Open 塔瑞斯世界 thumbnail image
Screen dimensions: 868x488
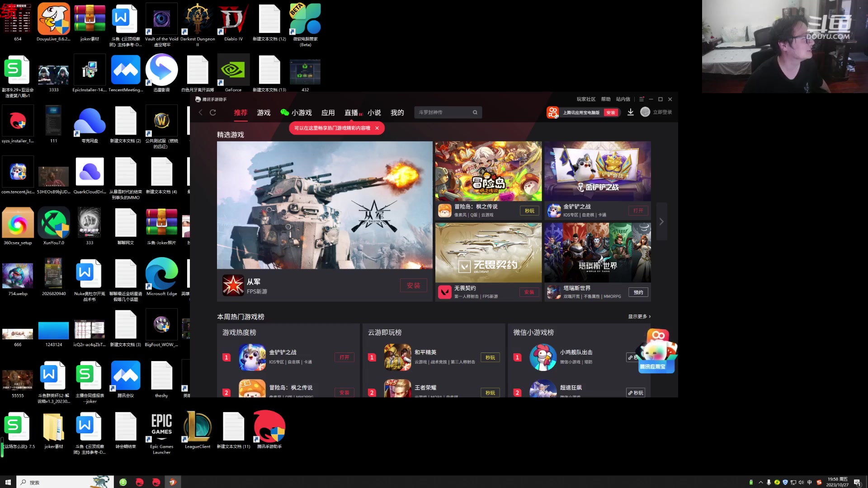click(597, 253)
